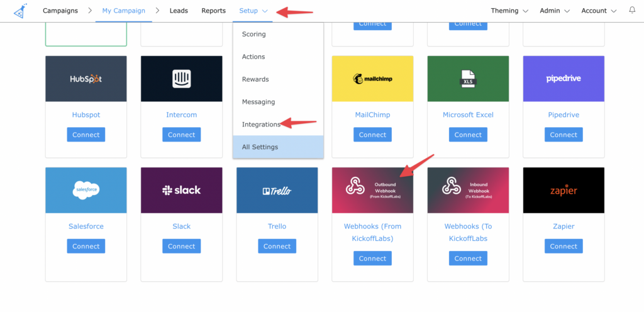Connect the Slack integration

[x=182, y=247]
